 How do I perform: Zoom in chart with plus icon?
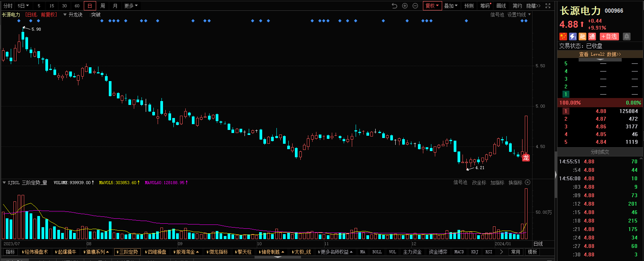405,6
